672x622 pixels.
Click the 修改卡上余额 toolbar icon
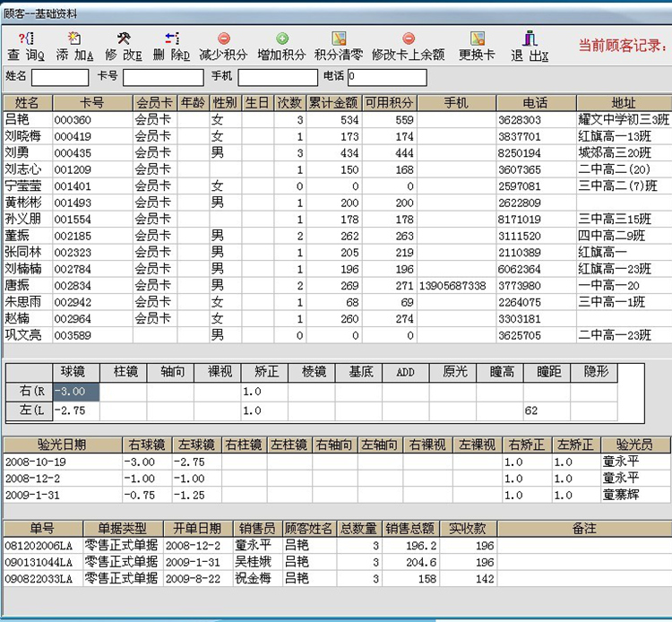408,39
